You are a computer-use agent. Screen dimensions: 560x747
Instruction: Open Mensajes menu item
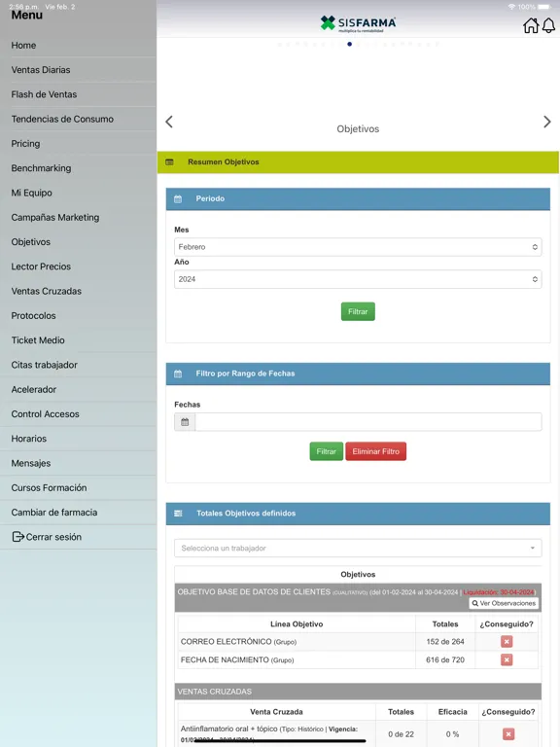coord(78,463)
